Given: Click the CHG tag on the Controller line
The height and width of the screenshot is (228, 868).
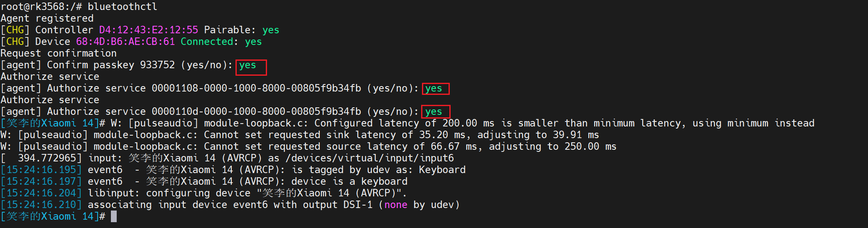Looking at the screenshot, I should (x=15, y=30).
